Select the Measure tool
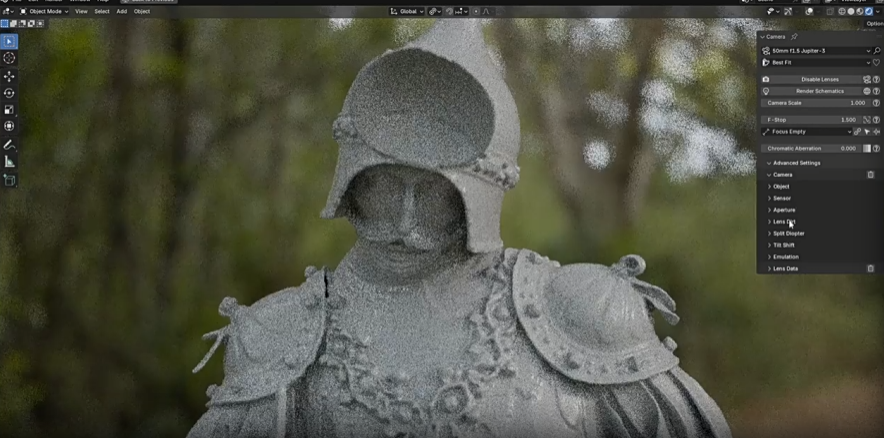This screenshot has height=438, width=884. click(x=9, y=162)
